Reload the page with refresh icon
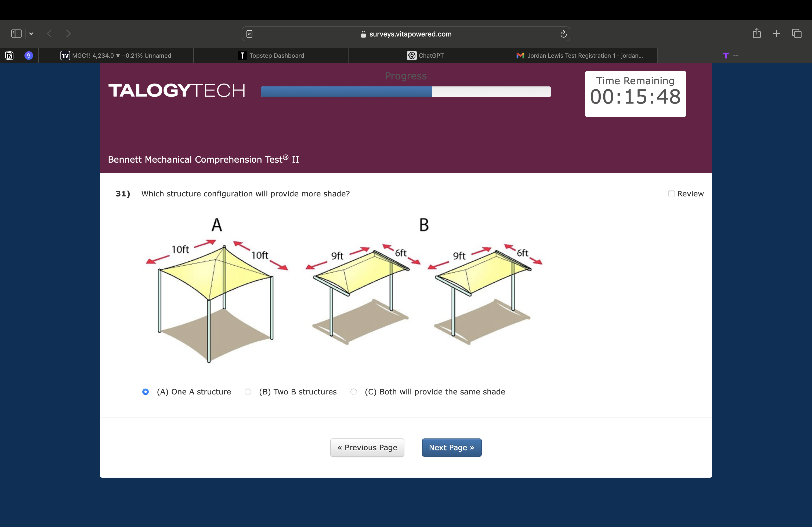 point(563,34)
